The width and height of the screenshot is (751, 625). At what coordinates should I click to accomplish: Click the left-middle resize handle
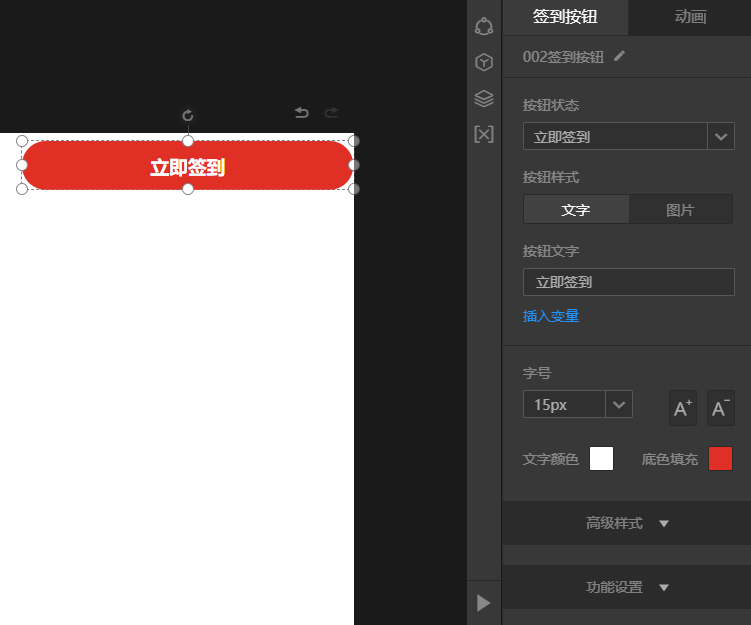click(22, 165)
